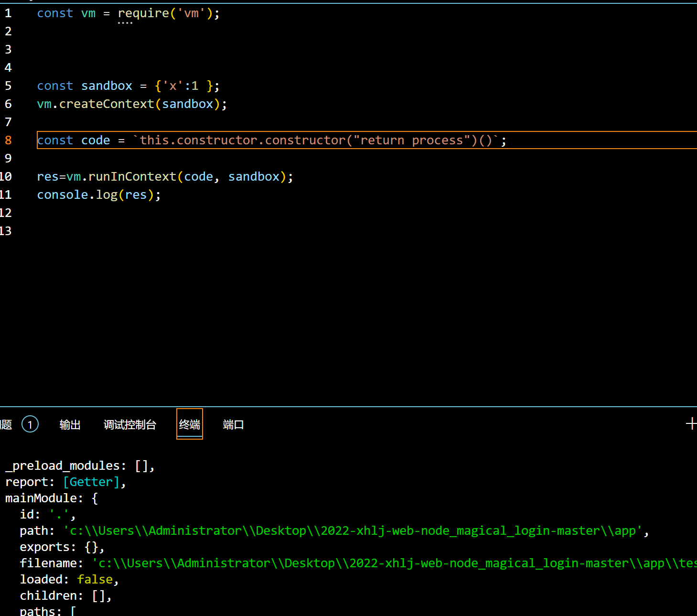Click the "return process" string on line 8
The height and width of the screenshot is (616, 697).
[412, 140]
